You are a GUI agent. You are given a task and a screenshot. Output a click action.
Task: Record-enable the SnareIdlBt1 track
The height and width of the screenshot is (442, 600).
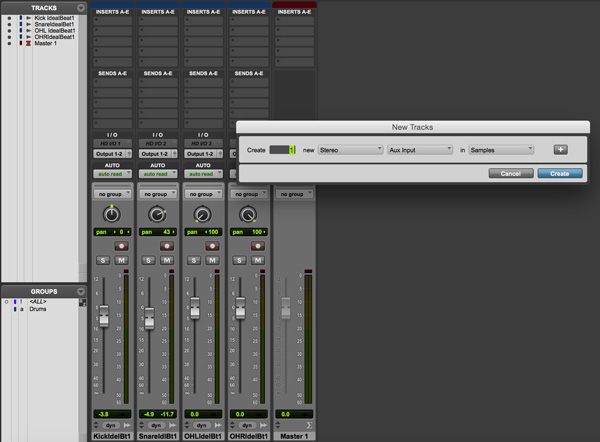click(x=167, y=246)
